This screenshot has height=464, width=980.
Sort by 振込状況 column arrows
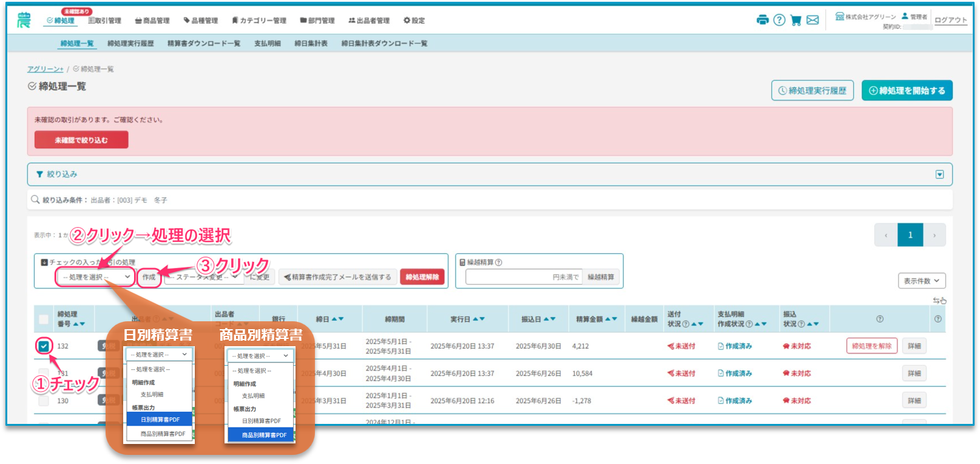[813, 324]
